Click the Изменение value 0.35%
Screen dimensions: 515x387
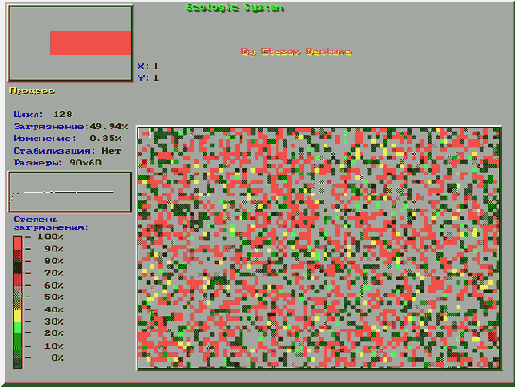click(106, 138)
